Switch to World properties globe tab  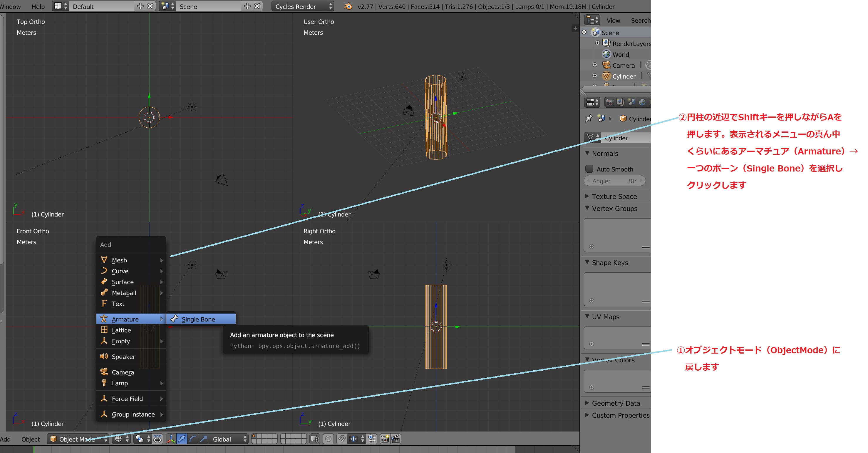point(642,102)
